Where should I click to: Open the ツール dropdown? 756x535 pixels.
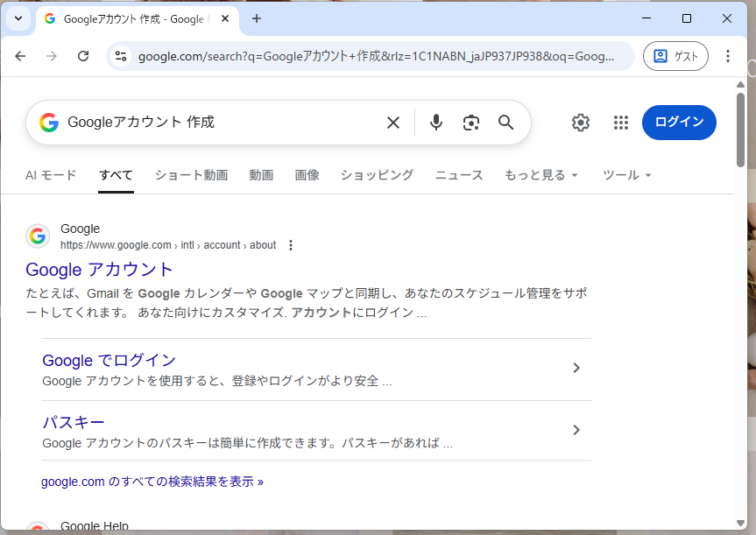pos(627,175)
